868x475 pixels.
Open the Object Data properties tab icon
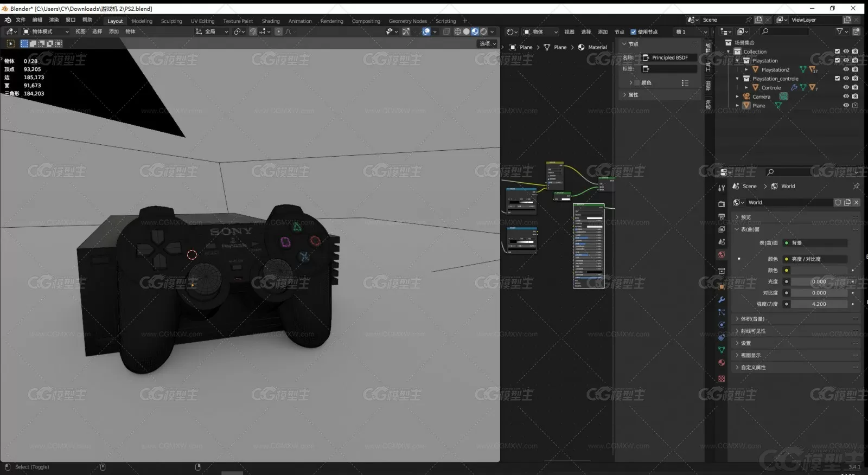(x=722, y=350)
